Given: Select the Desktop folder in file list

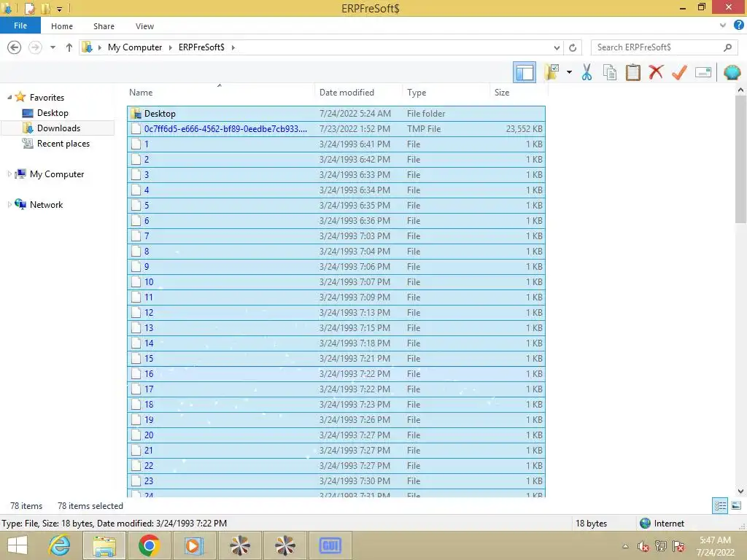Looking at the screenshot, I should coord(336,113).
